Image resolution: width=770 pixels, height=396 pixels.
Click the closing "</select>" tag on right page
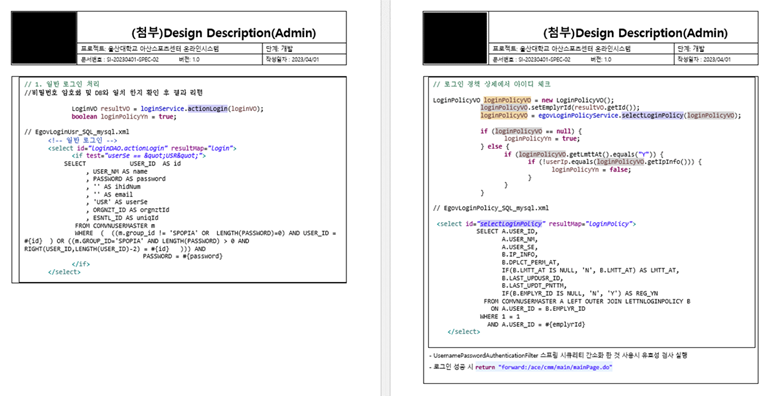click(x=464, y=332)
